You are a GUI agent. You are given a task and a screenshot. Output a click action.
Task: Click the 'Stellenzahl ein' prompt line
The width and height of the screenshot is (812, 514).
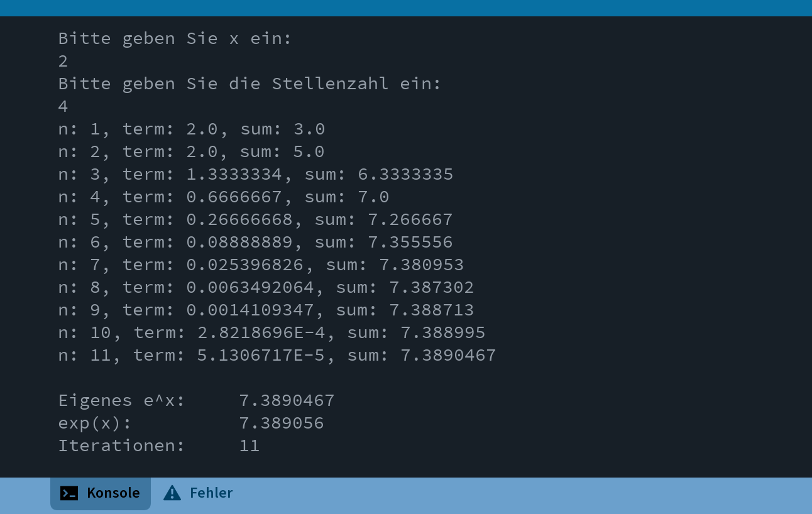pyautogui.click(x=250, y=84)
